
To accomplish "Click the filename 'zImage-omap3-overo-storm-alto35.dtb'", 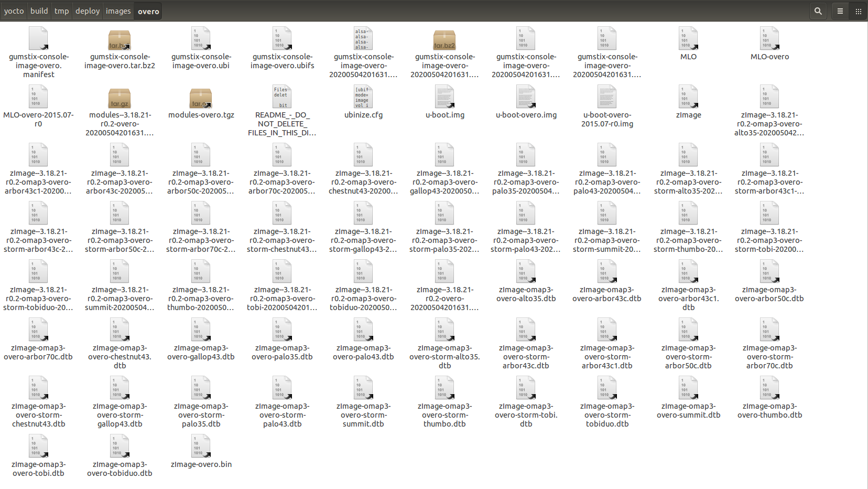I will point(444,357).
